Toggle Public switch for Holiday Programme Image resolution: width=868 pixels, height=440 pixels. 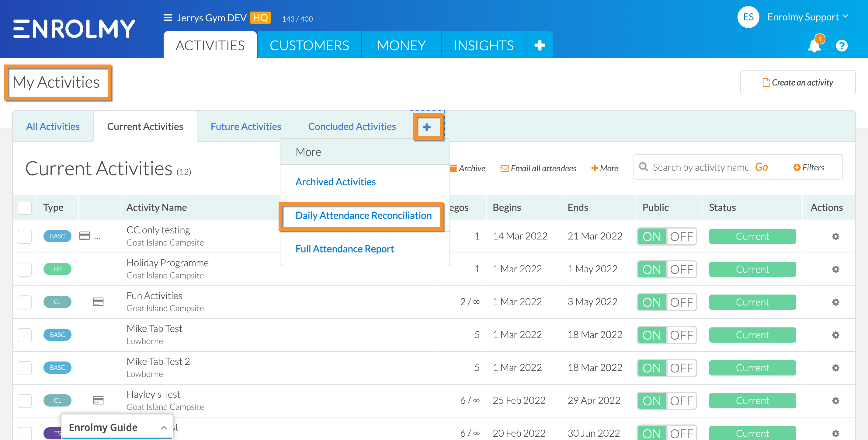(x=666, y=269)
